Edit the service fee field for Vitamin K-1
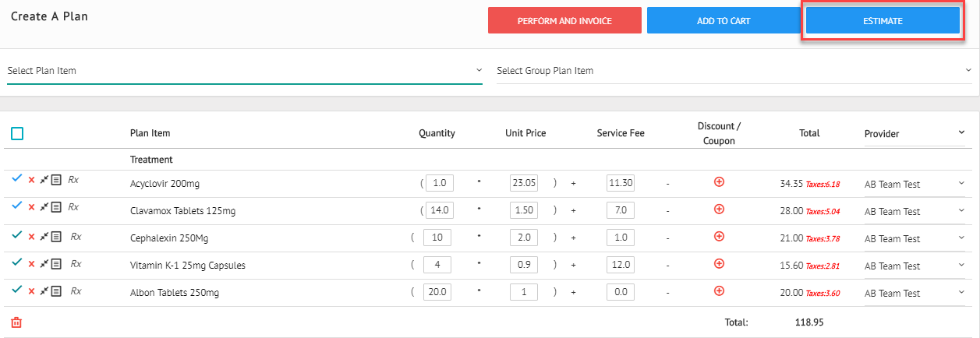Image resolution: width=980 pixels, height=338 pixels. coord(621,266)
